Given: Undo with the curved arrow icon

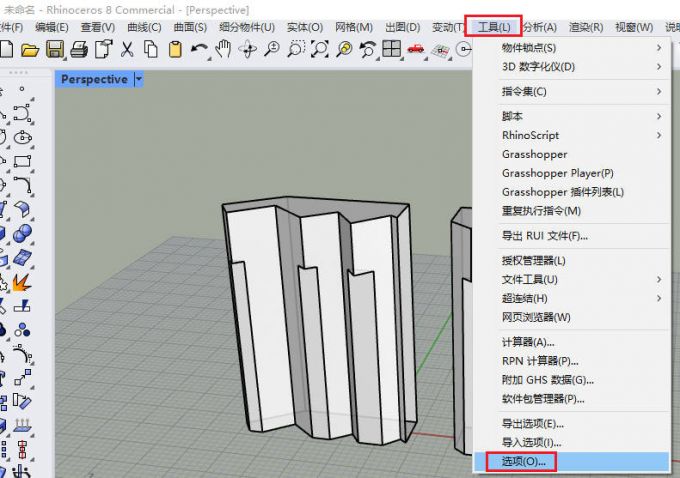Looking at the screenshot, I should 199,49.
